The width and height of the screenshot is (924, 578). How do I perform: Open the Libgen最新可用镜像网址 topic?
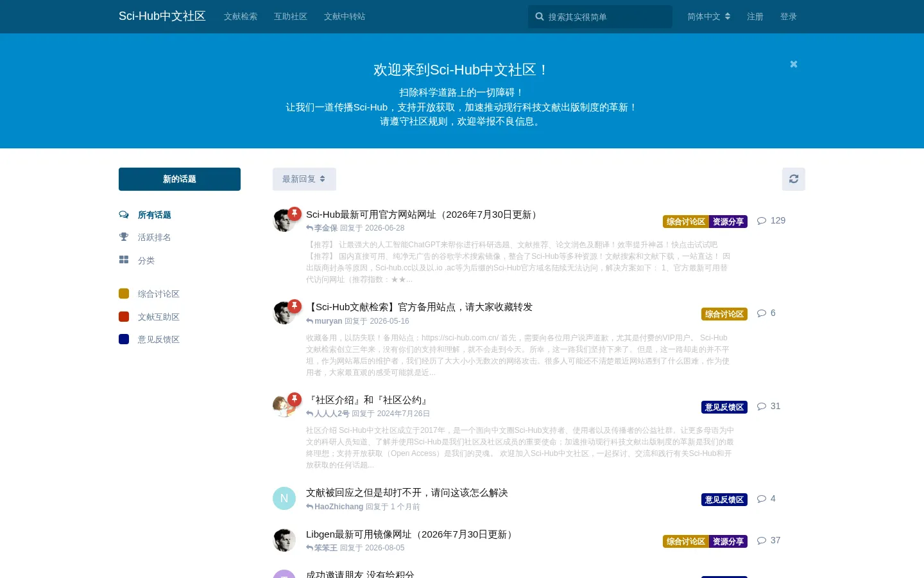(411, 534)
